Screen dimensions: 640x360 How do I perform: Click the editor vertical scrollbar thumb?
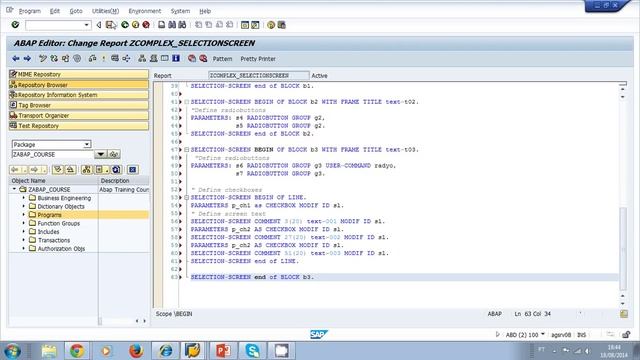click(623, 248)
